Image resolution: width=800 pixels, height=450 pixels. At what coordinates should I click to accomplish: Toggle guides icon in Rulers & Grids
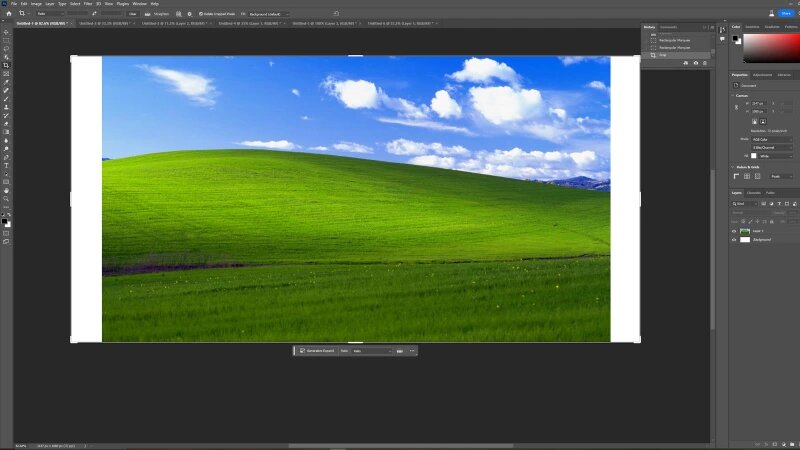pos(758,176)
